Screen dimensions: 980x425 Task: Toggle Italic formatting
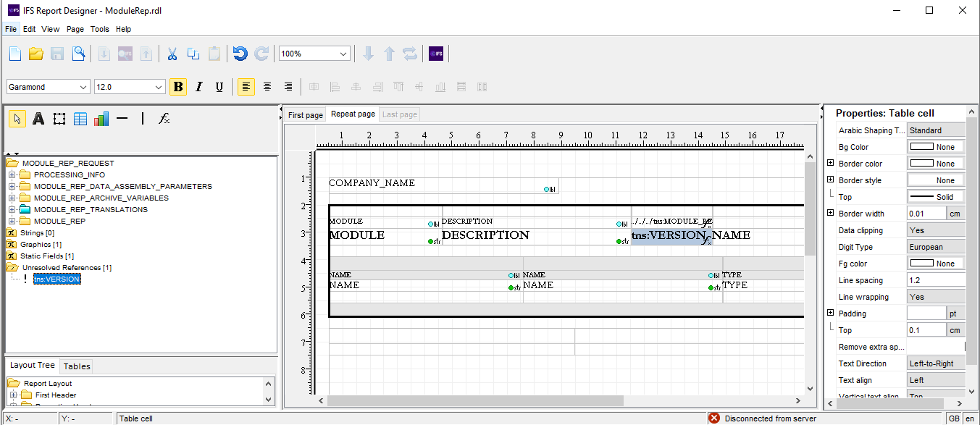click(x=199, y=87)
